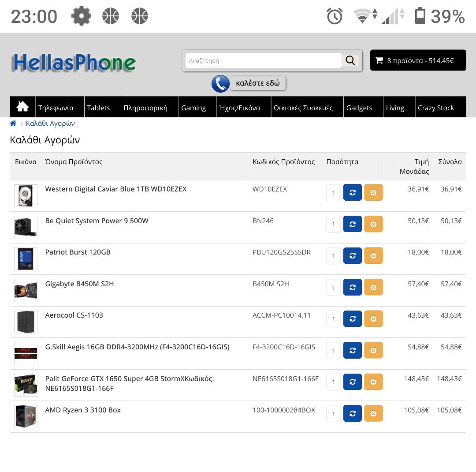Update quantity for Western Digital Caviar Blue
The width and height of the screenshot is (476, 472).
pos(353,192)
